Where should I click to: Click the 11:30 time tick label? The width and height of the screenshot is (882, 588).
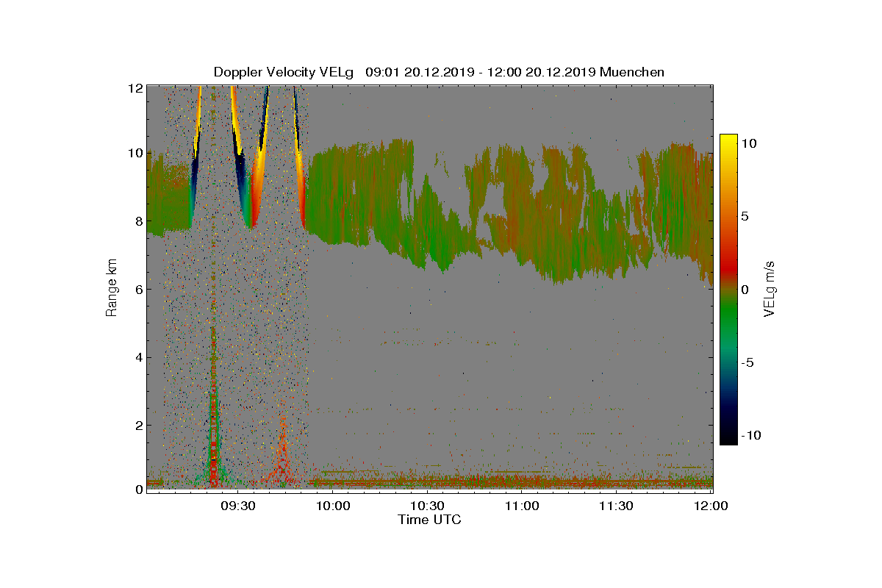pos(616,506)
